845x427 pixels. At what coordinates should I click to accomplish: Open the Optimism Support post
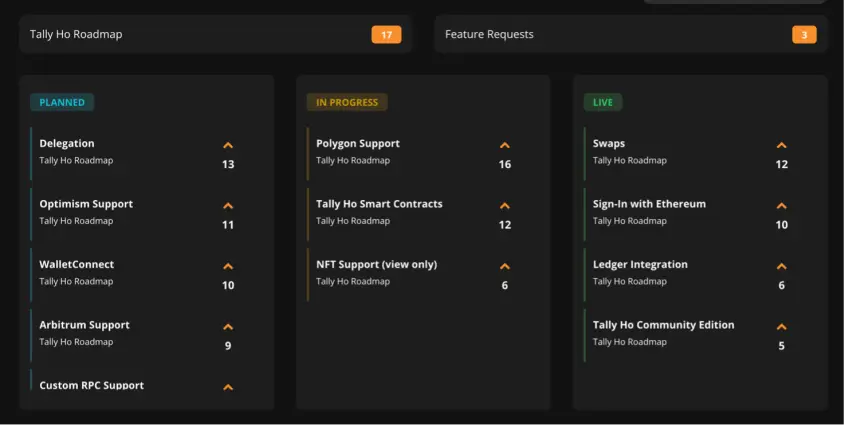pos(86,204)
